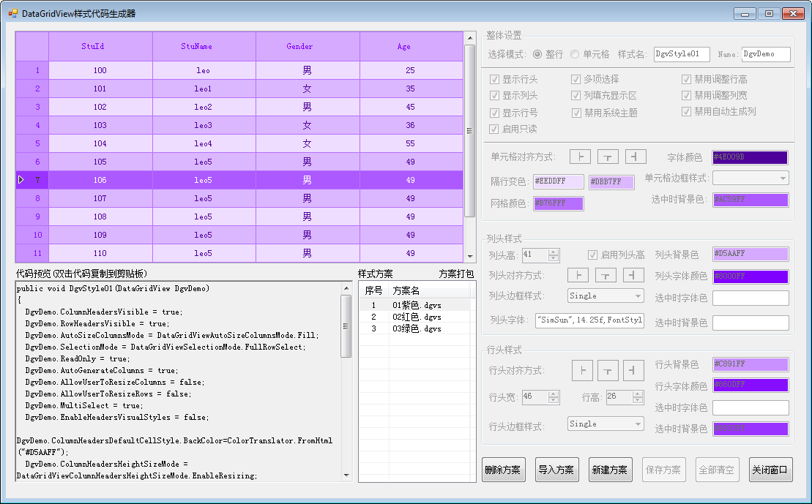
Task: Click center-align icon for cell alignment
Action: point(608,157)
